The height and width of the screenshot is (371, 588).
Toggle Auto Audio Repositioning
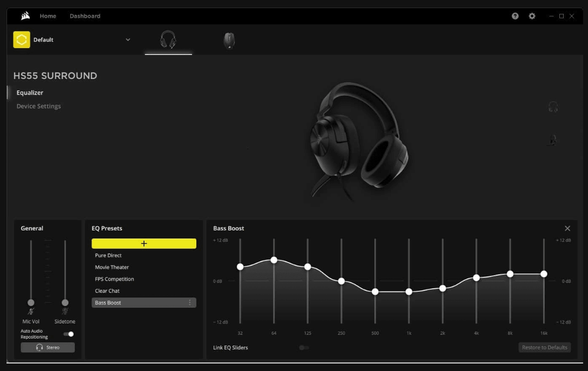pos(68,333)
